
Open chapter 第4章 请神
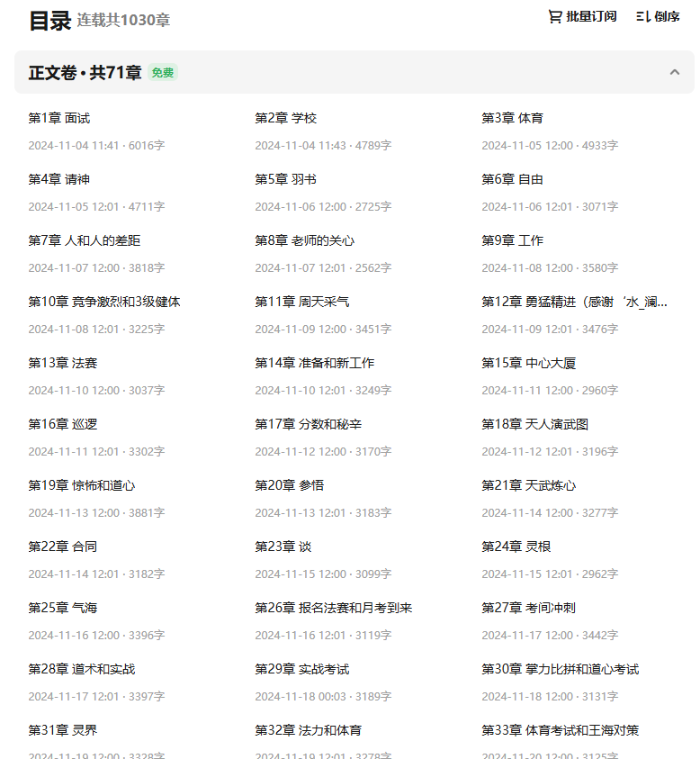click(59, 179)
